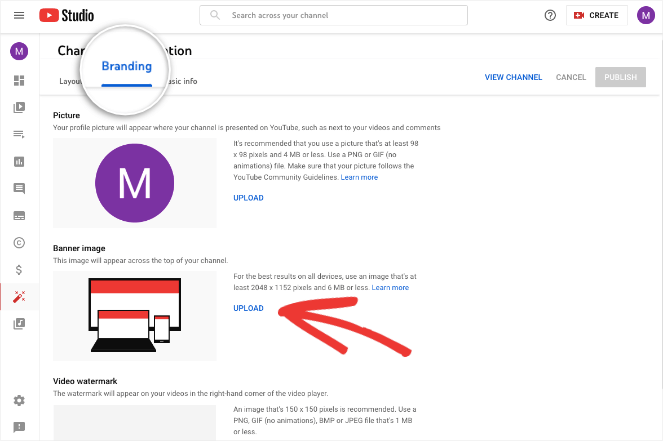Open Comments section in sidebar
Viewport: 663px width, 441px height.
click(x=18, y=188)
